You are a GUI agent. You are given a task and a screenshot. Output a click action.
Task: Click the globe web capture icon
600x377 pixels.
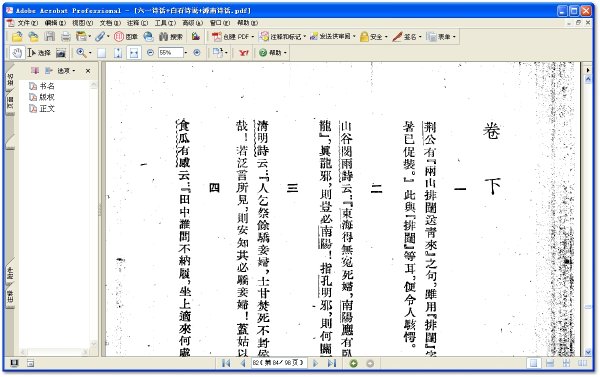pos(148,37)
